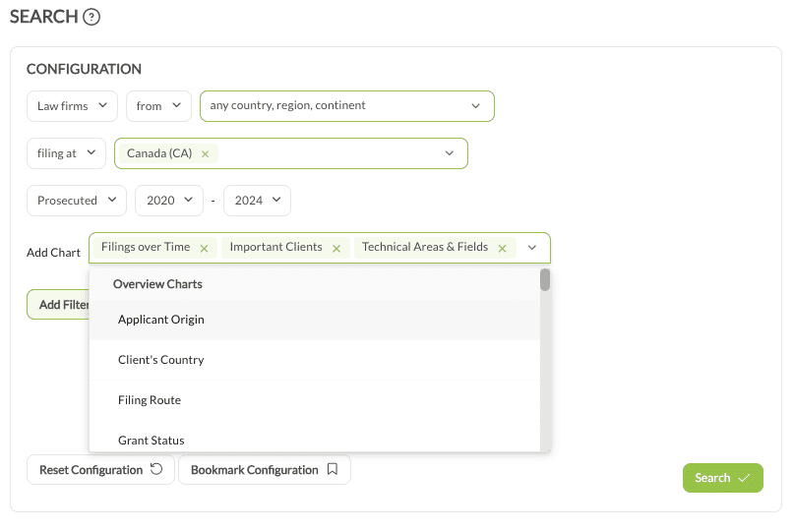This screenshot has width=793, height=532.
Task: Open the 2024 end year dropdown
Action: 257,201
